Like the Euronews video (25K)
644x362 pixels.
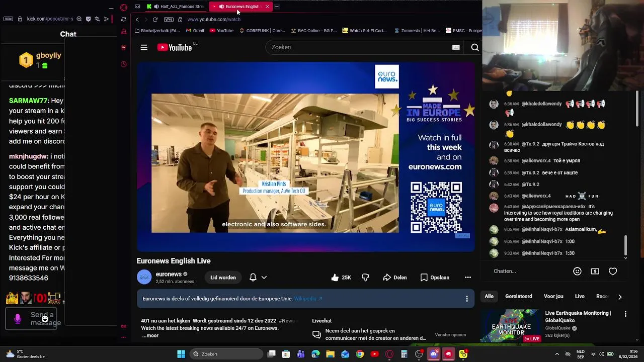click(341, 278)
